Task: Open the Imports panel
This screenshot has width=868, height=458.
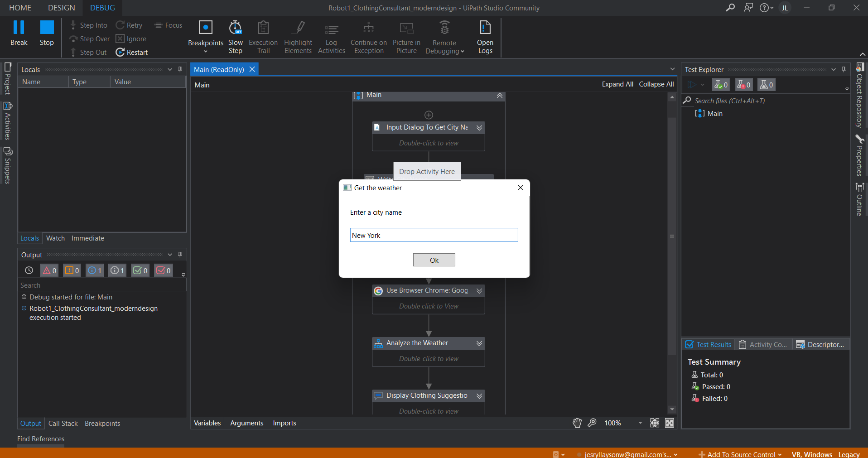Action: (x=285, y=423)
